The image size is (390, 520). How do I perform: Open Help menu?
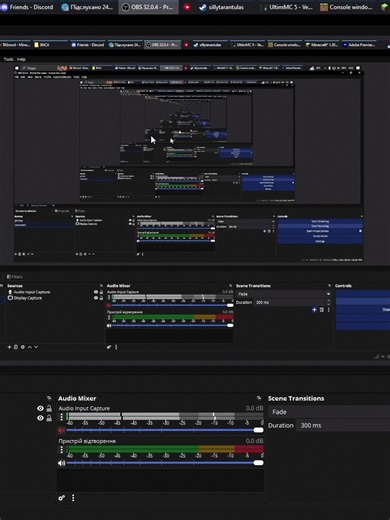click(21, 59)
